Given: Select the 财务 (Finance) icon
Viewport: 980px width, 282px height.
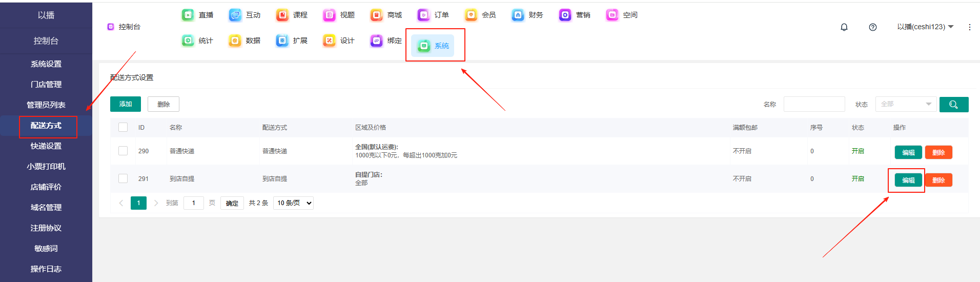Looking at the screenshot, I should point(518,15).
